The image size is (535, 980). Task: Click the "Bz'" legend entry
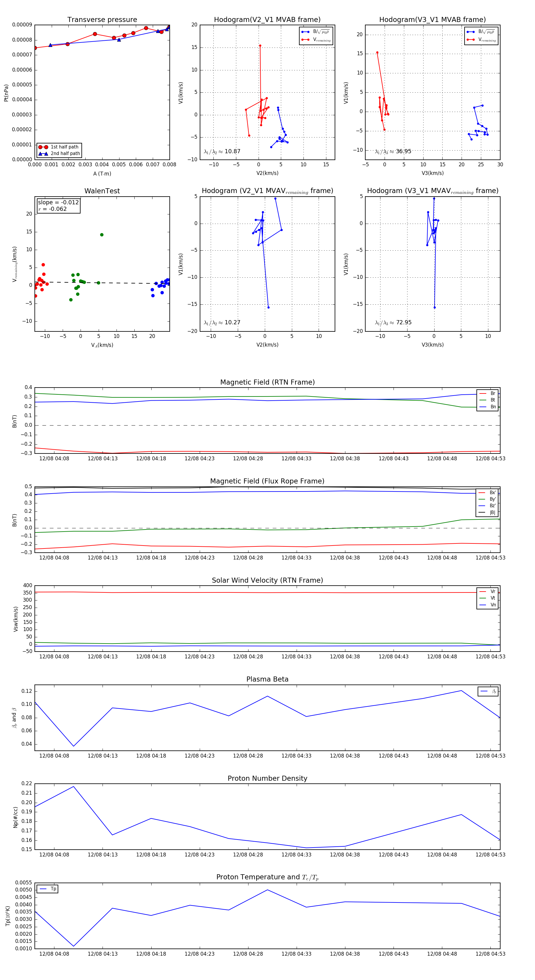point(487,506)
